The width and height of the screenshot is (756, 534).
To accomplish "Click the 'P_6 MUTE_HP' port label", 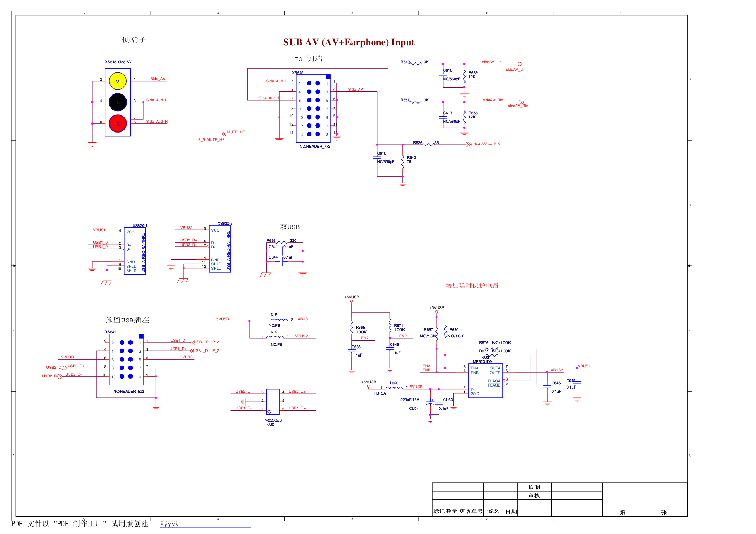I will [211, 139].
